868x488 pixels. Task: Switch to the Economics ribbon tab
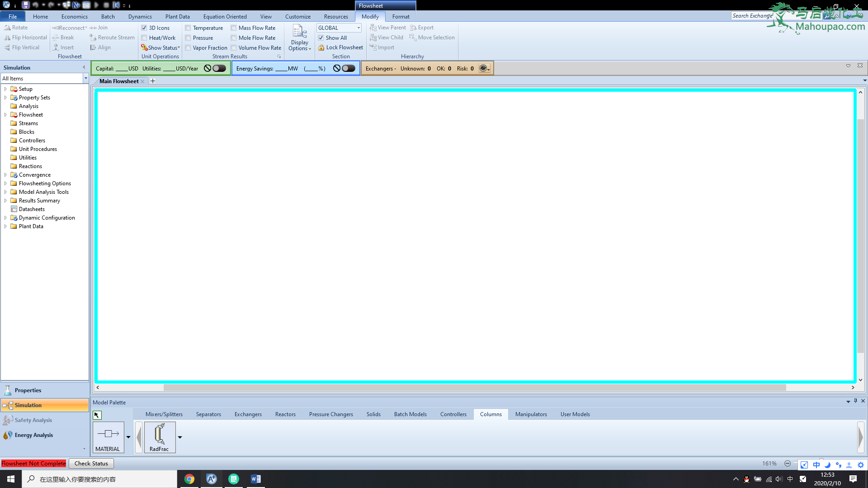tap(75, 17)
